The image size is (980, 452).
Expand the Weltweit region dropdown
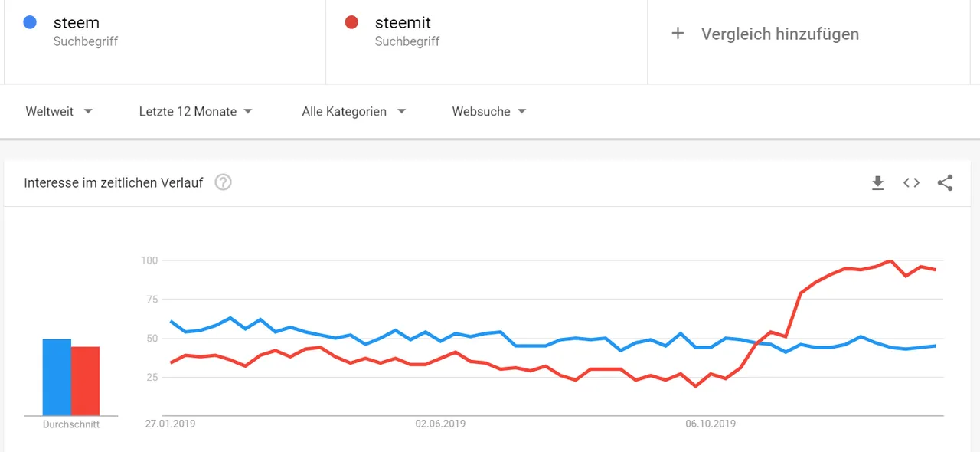59,112
